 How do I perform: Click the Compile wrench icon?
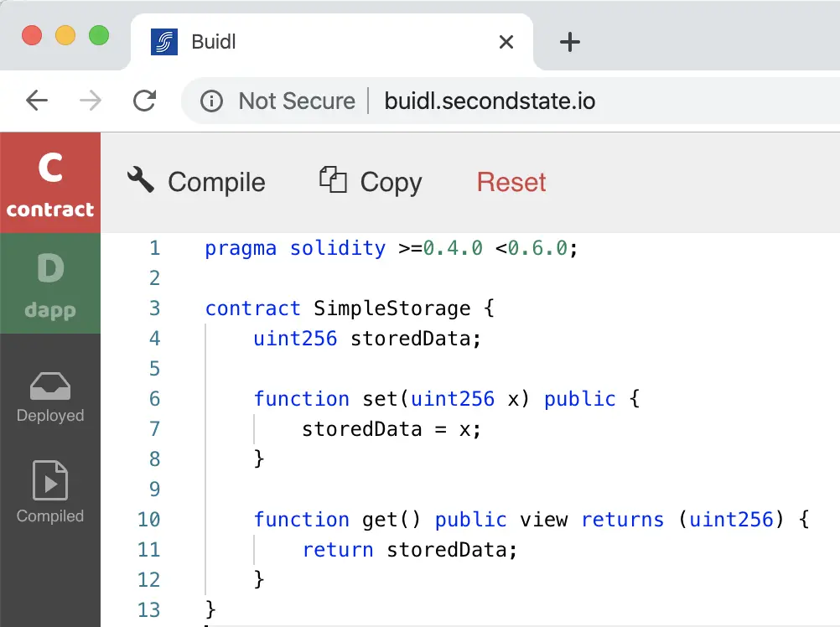point(141,179)
